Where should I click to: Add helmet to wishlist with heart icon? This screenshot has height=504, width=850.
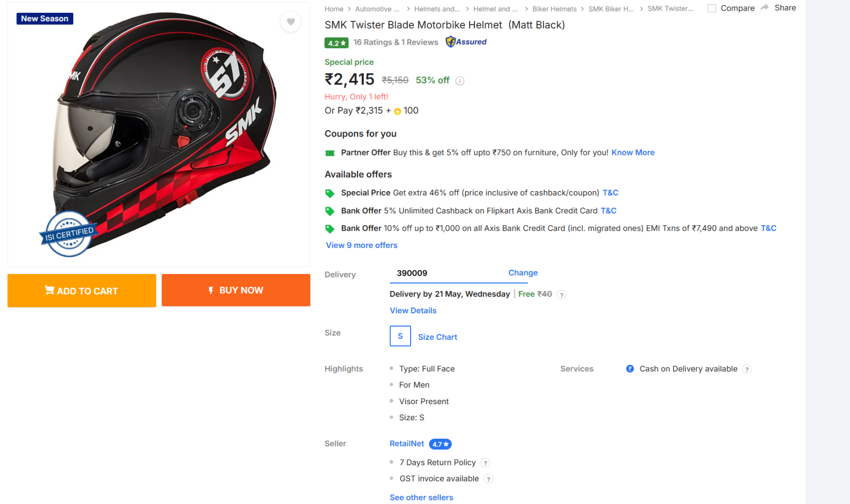(x=291, y=22)
